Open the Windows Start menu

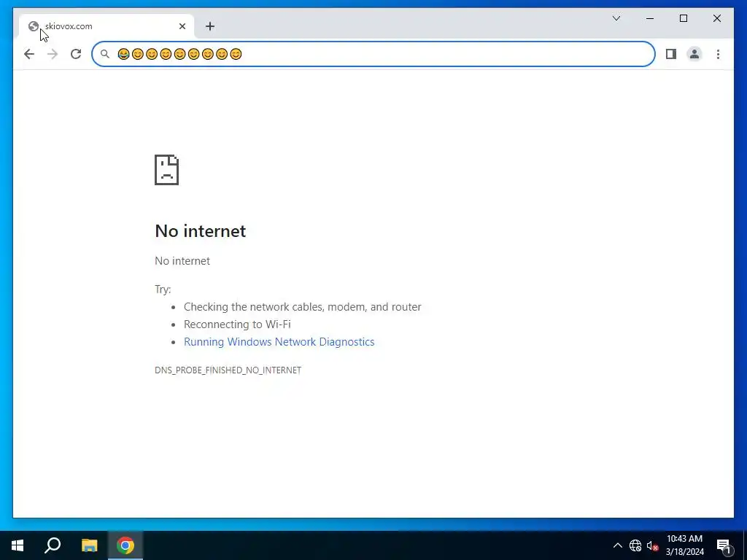(x=18, y=545)
